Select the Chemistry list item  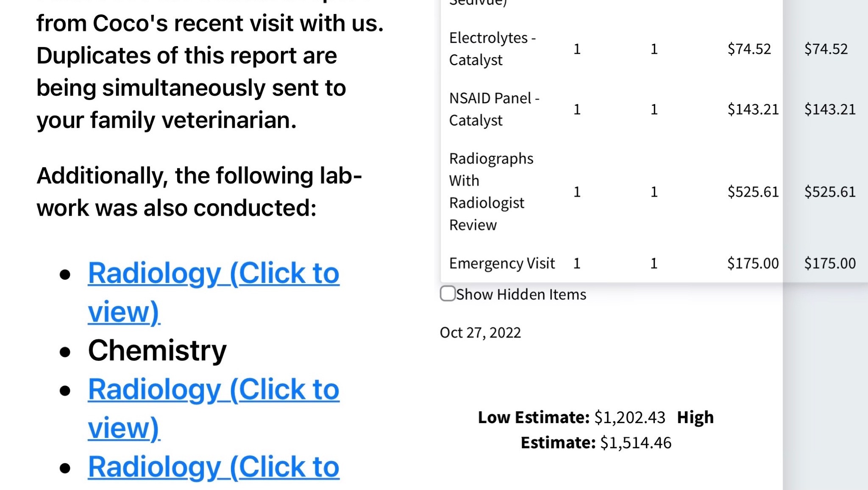coord(157,351)
